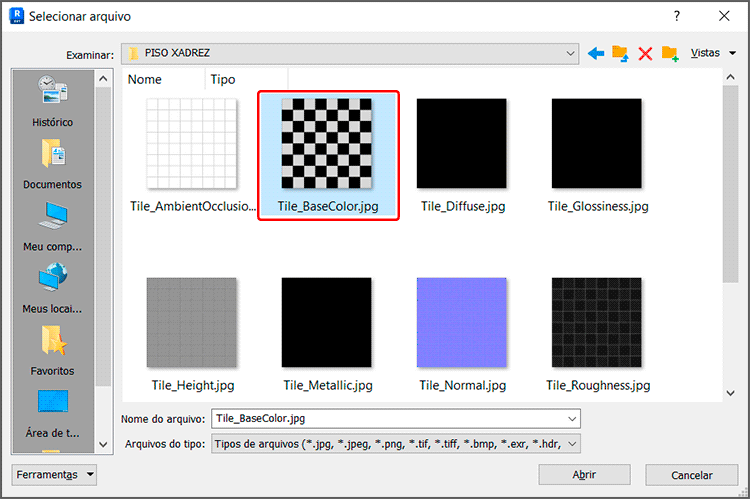Select the Tile_AmbientOcclusion thumbnail
The width and height of the screenshot is (750, 499).
(192, 143)
